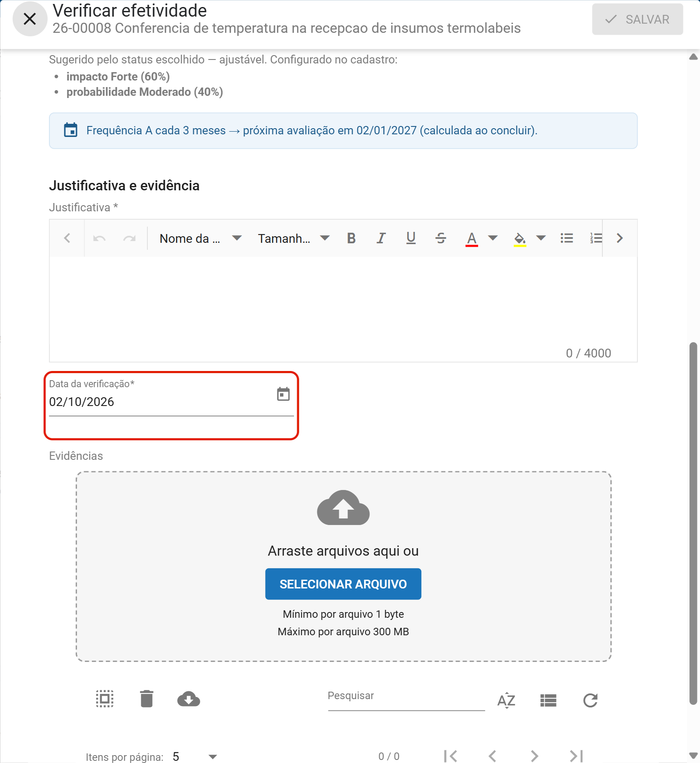Apply yellow highlight fill color
This screenshot has height=763, width=700.
click(x=520, y=239)
